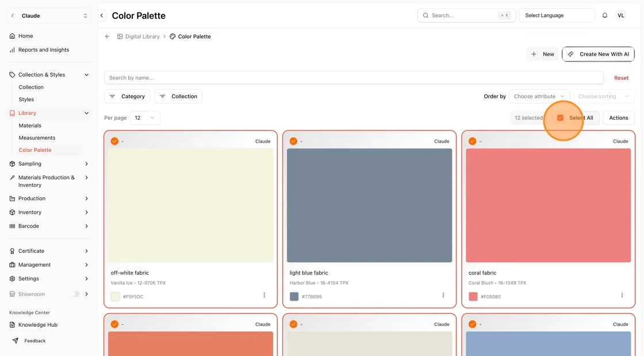Open Reports and Insights chart icon
Viewport: 644px width, 356px height.
coord(12,49)
